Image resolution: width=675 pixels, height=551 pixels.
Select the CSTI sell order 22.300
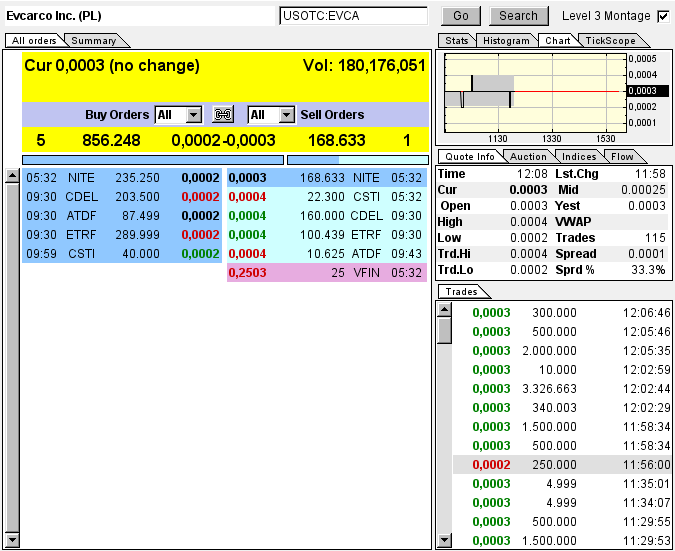click(327, 197)
